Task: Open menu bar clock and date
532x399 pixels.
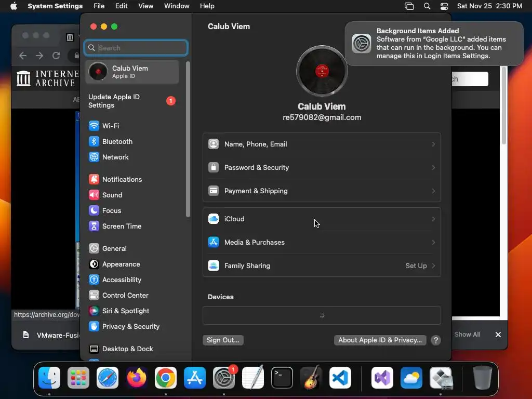Action: point(489,6)
